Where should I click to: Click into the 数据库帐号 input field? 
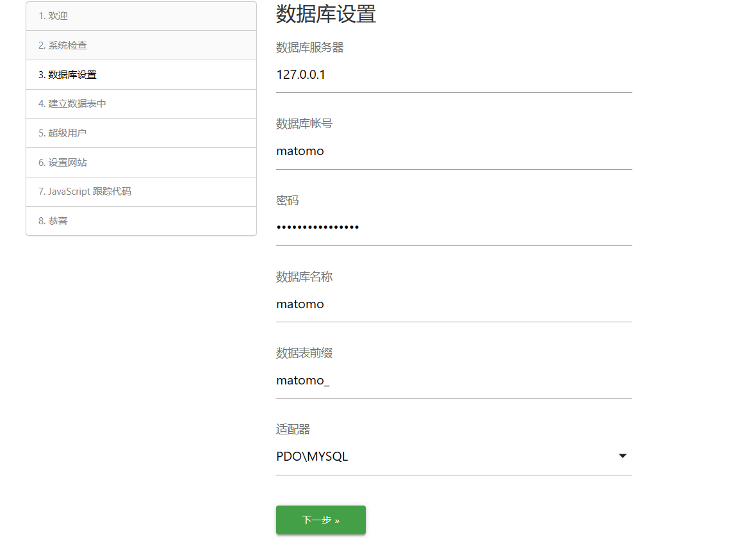click(x=454, y=152)
